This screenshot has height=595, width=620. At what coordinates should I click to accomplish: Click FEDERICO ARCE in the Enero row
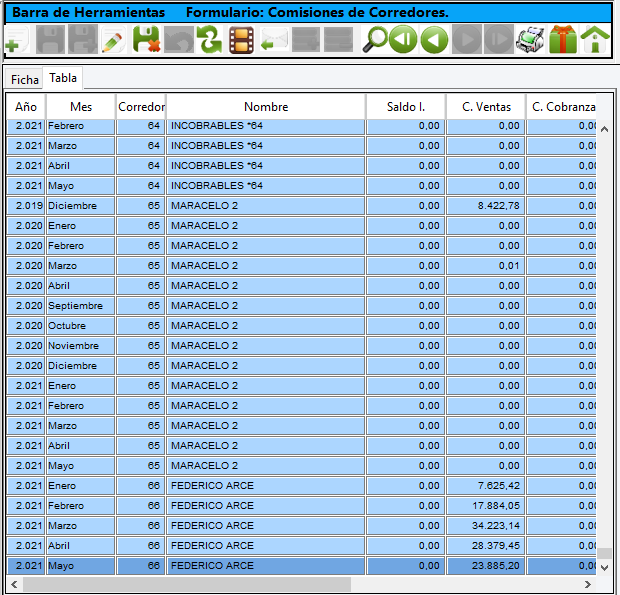tap(266, 485)
